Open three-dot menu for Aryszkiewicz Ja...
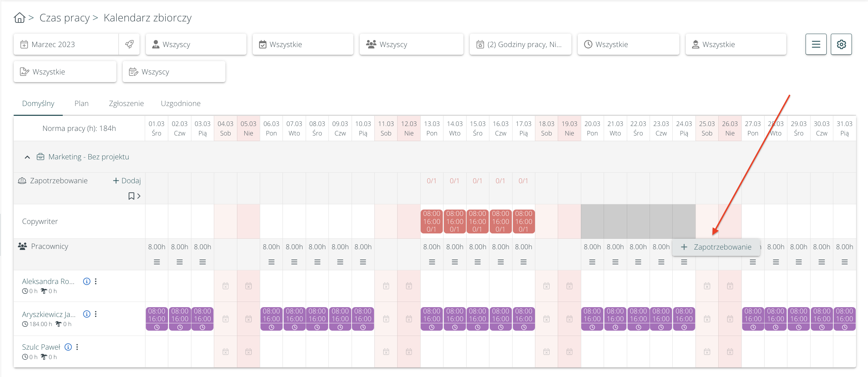The width and height of the screenshot is (868, 377). pyautogui.click(x=96, y=314)
